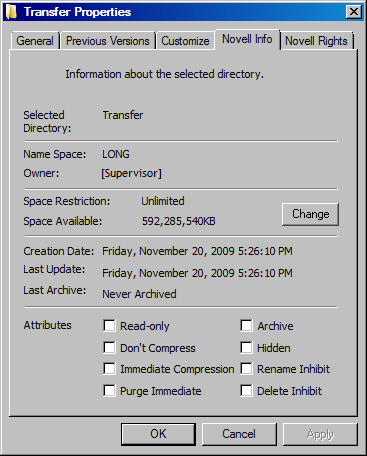Image resolution: width=367 pixels, height=456 pixels.
Task: Click the folder icon in the title bar
Action: point(11,12)
